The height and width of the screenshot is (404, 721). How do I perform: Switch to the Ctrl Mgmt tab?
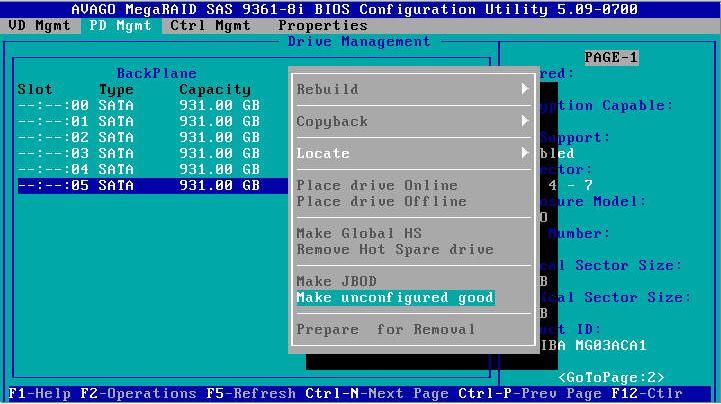point(212,25)
